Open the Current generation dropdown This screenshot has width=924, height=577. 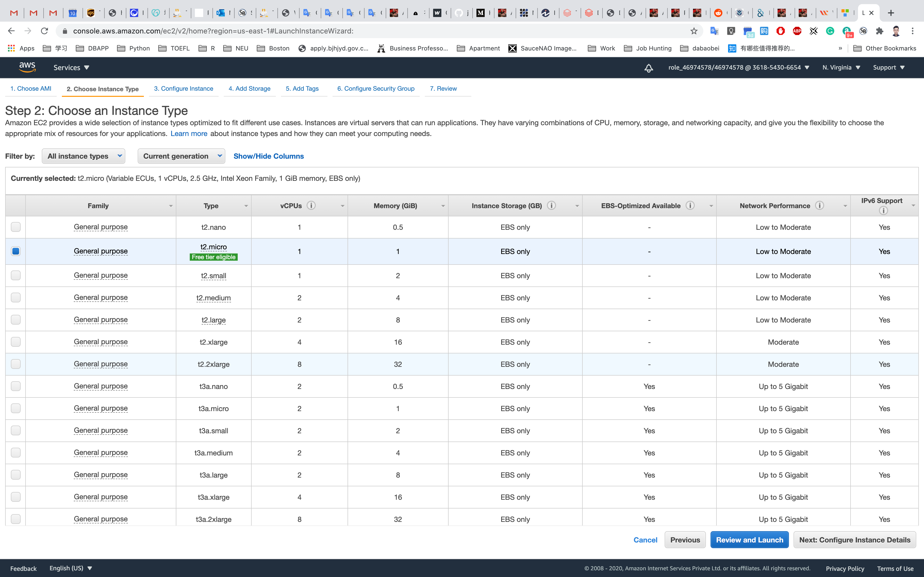[x=181, y=156]
